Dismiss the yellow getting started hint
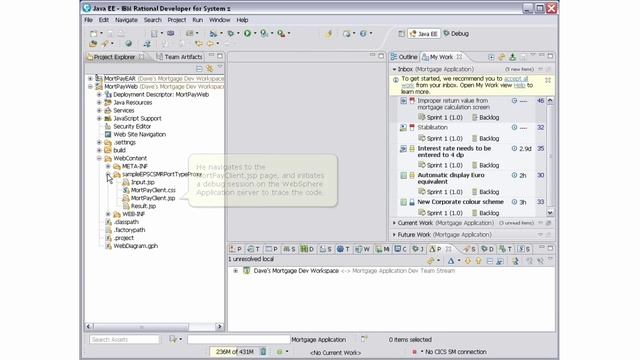This screenshot has height=360, width=640. click(548, 80)
